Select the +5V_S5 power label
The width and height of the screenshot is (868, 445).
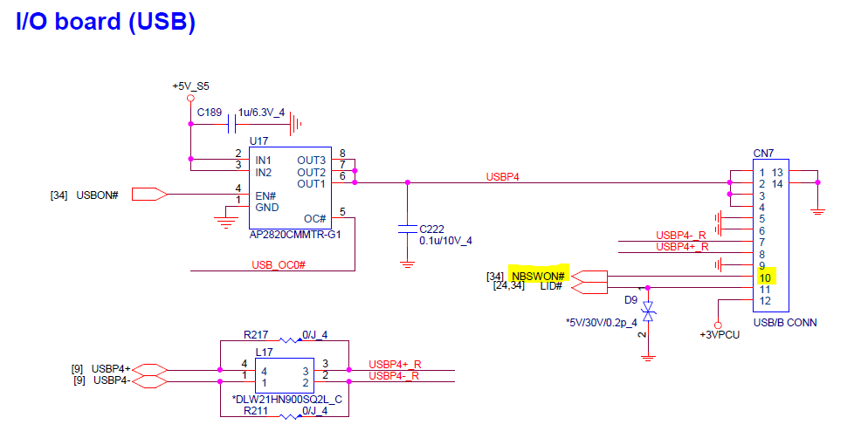[x=190, y=86]
